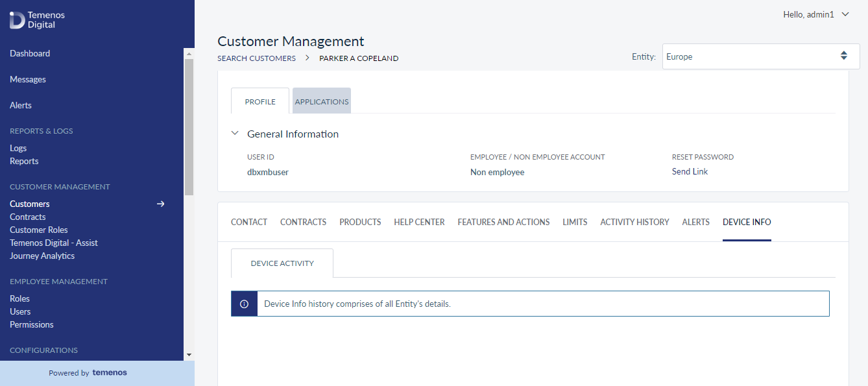Collapse the General Information section
Viewport: 868px width, 386px height.
[x=235, y=134]
